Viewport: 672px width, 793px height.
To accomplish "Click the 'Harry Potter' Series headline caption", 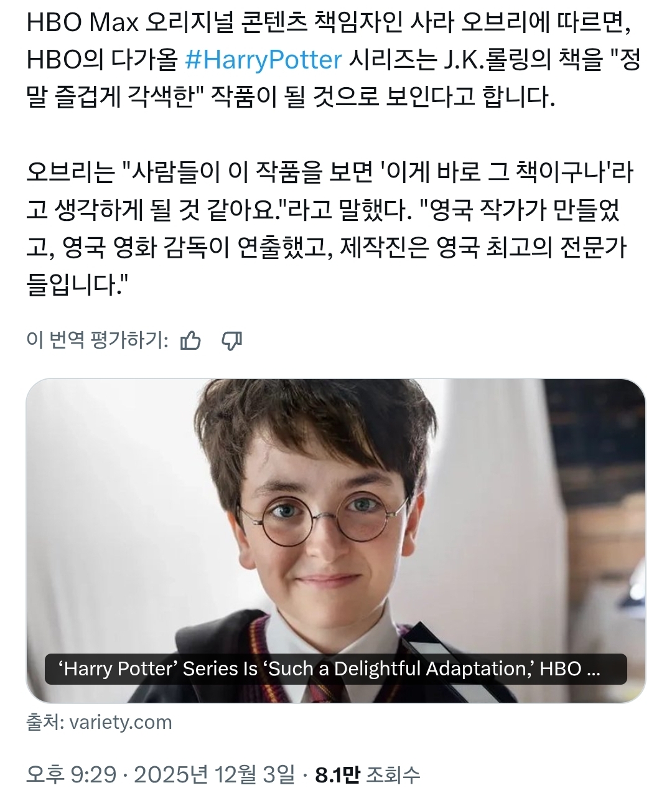I will tap(329, 669).
